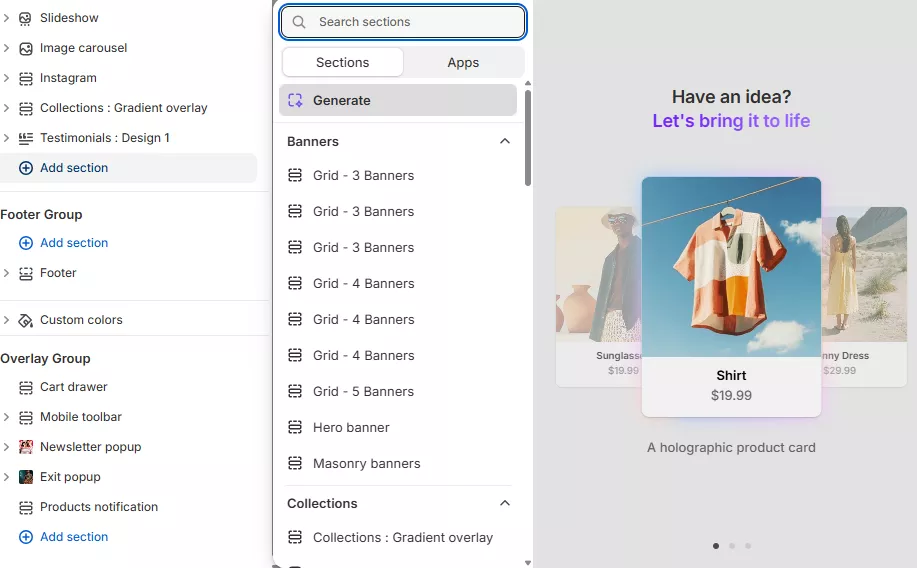
Task: Add section under Overlay Group
Action: [x=73, y=537]
